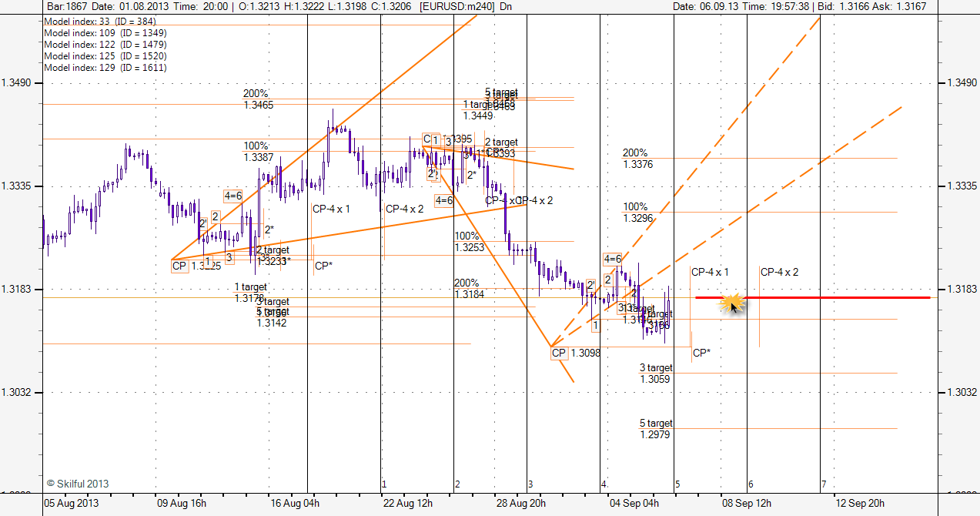Click the 100% 1.3253 level label
The width and height of the screenshot is (980, 516).
pos(469,242)
